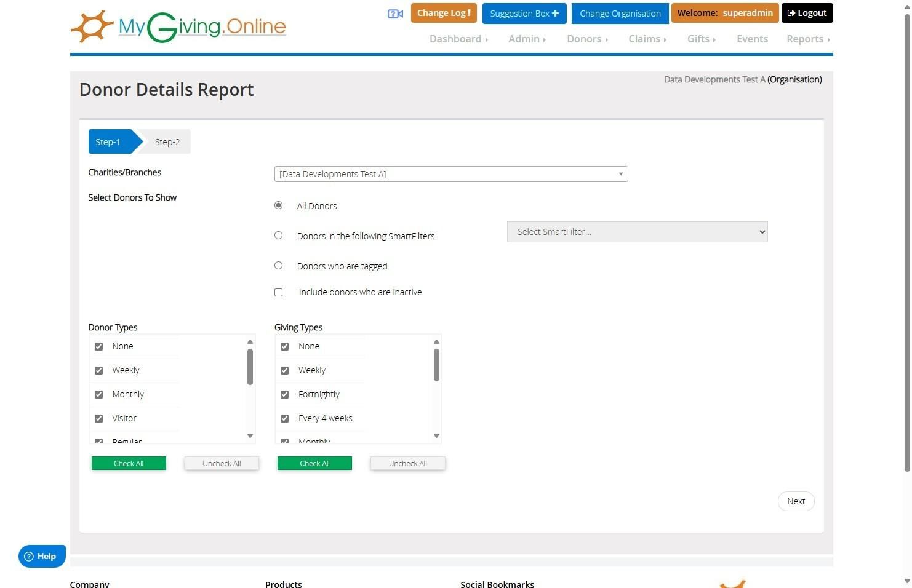912x588 pixels.
Task: Log out using the Logout button
Action: (807, 13)
